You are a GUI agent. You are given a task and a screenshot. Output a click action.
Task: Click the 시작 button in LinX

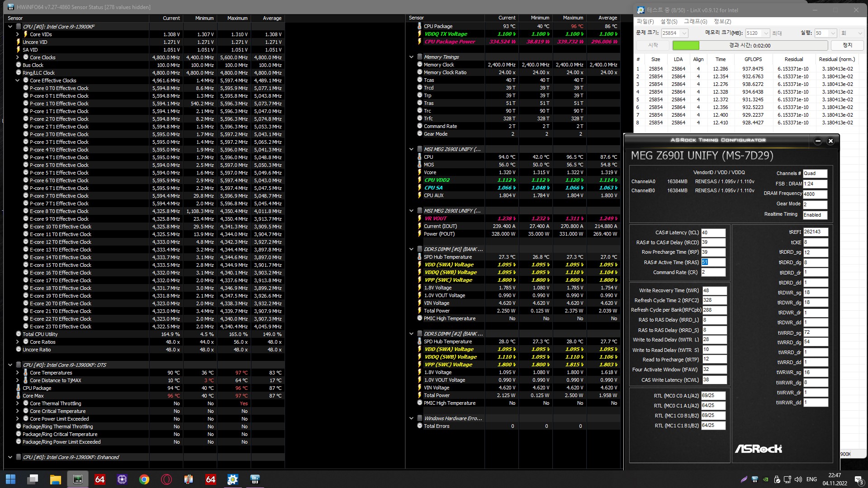653,45
